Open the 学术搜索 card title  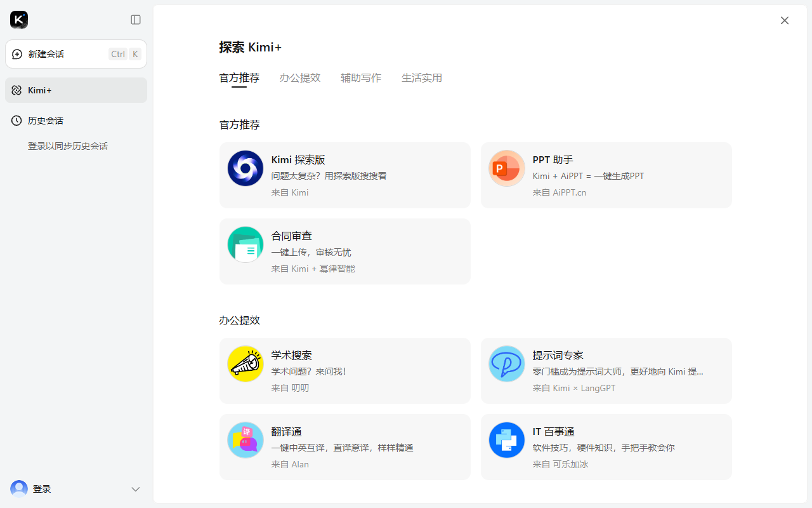click(x=292, y=356)
